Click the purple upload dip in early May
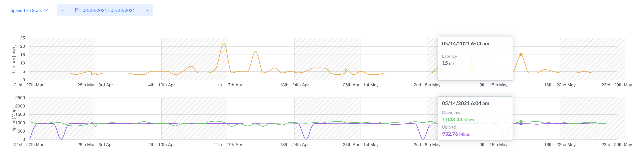Image resolution: width=644 pixels, height=166 pixels. 422,139
